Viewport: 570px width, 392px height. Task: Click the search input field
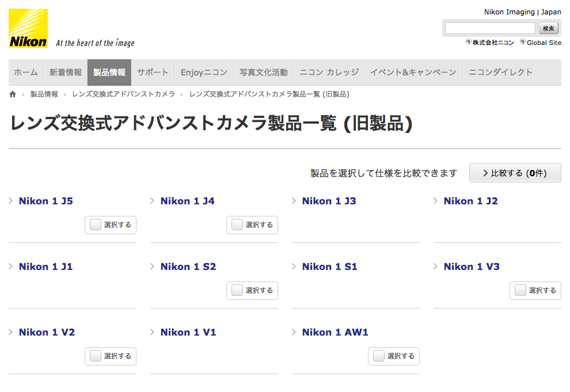[490, 28]
